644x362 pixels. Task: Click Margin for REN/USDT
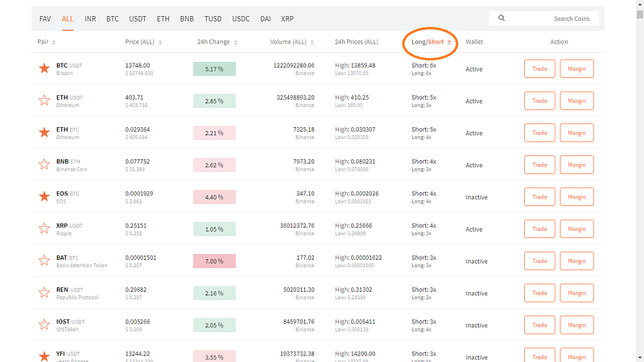click(576, 293)
